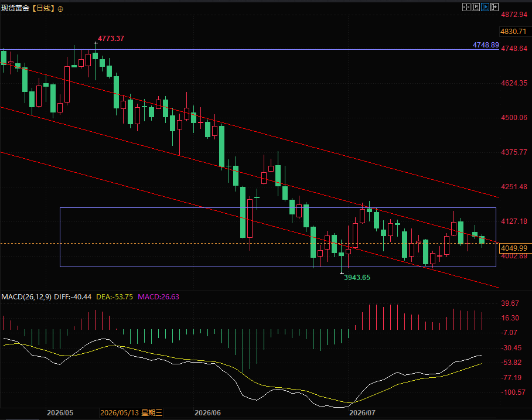Click the DIFF:-40.44 value label

point(73,297)
